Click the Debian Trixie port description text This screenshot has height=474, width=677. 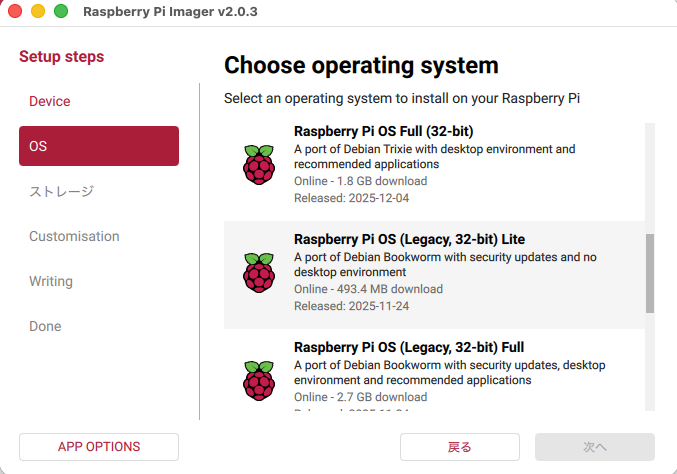point(434,156)
